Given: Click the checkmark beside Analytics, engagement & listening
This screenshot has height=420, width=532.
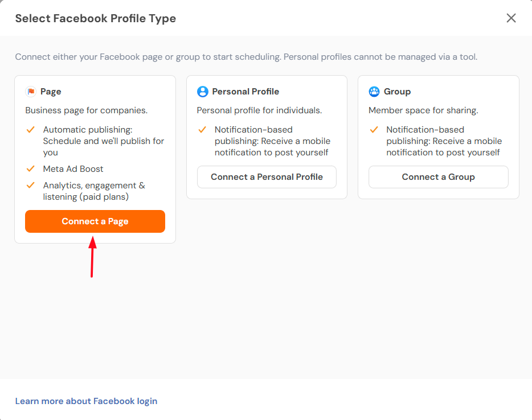Looking at the screenshot, I should 31,185.
